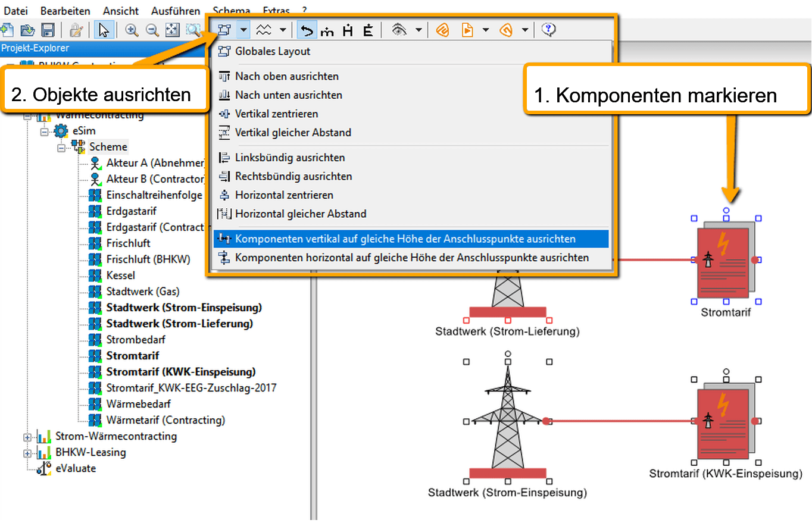Select Vertikal gleicher Abstand entry

[411, 132]
